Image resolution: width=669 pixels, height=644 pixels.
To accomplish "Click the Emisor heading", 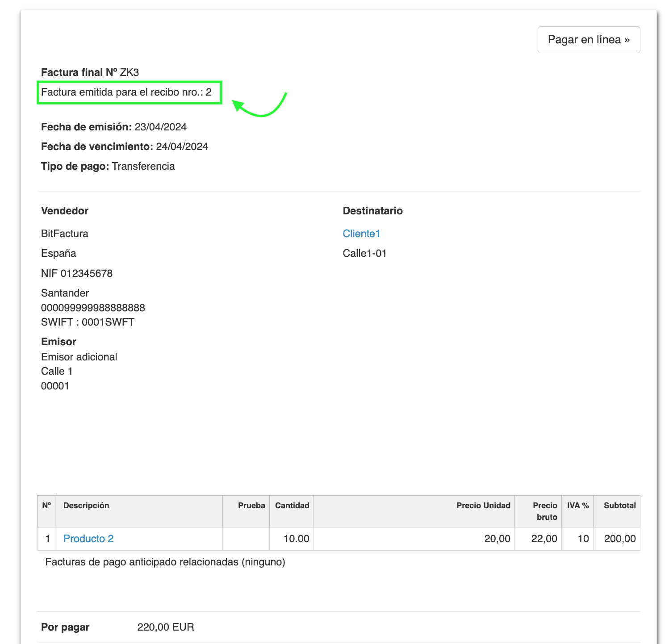I will [59, 342].
